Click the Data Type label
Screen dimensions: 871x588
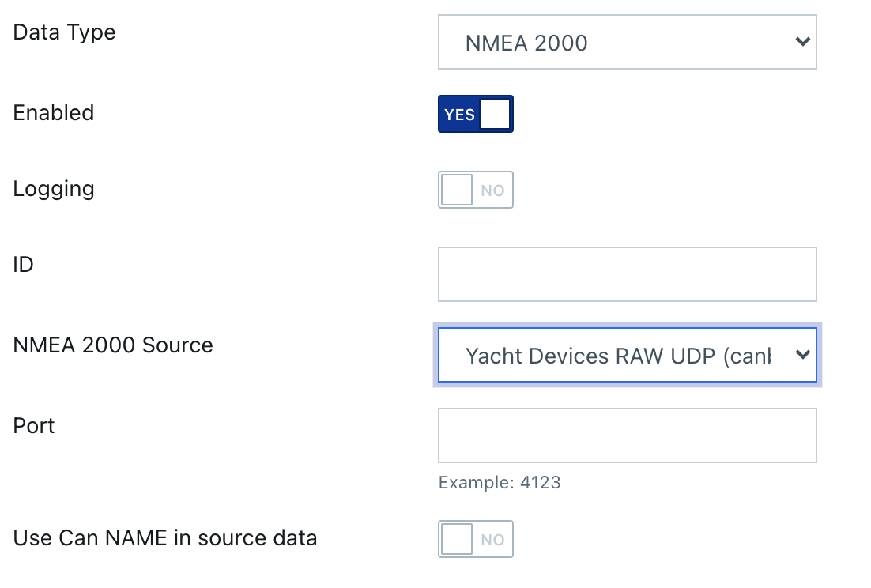(65, 32)
